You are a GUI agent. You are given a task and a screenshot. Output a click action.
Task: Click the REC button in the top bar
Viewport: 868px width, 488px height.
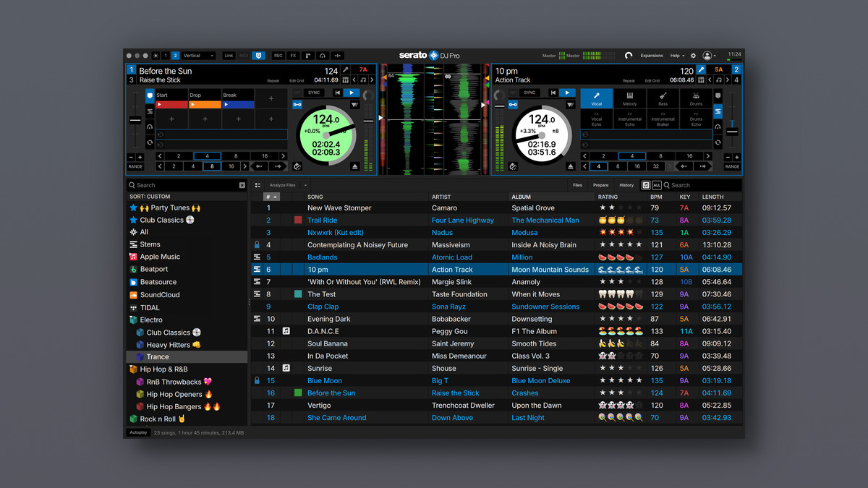click(x=278, y=56)
